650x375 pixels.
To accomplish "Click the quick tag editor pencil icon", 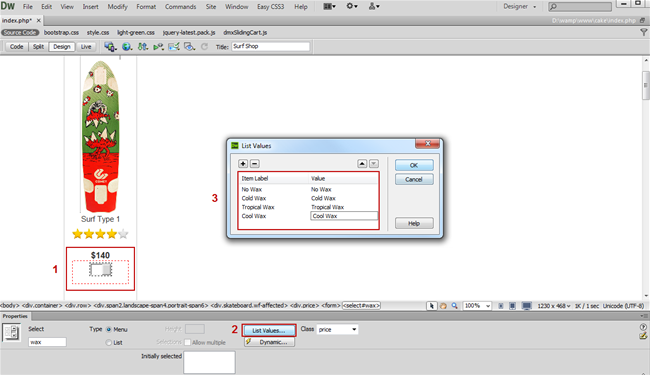I will click(x=643, y=336).
